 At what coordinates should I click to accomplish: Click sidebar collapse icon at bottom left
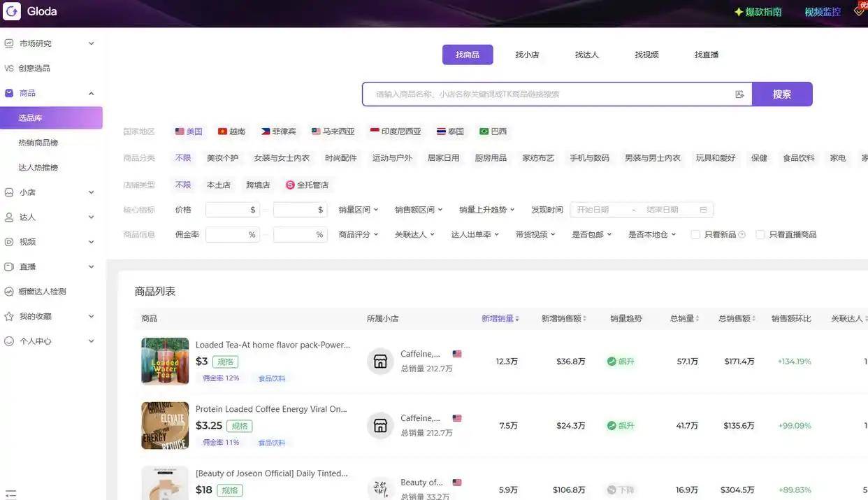point(10,494)
